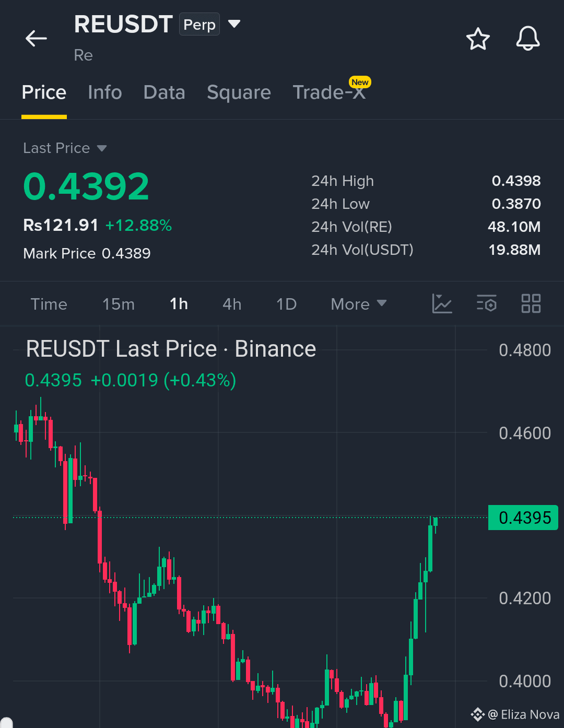Screen dimensions: 564x728
Task: Open the Last Price dropdown
Action: point(65,148)
